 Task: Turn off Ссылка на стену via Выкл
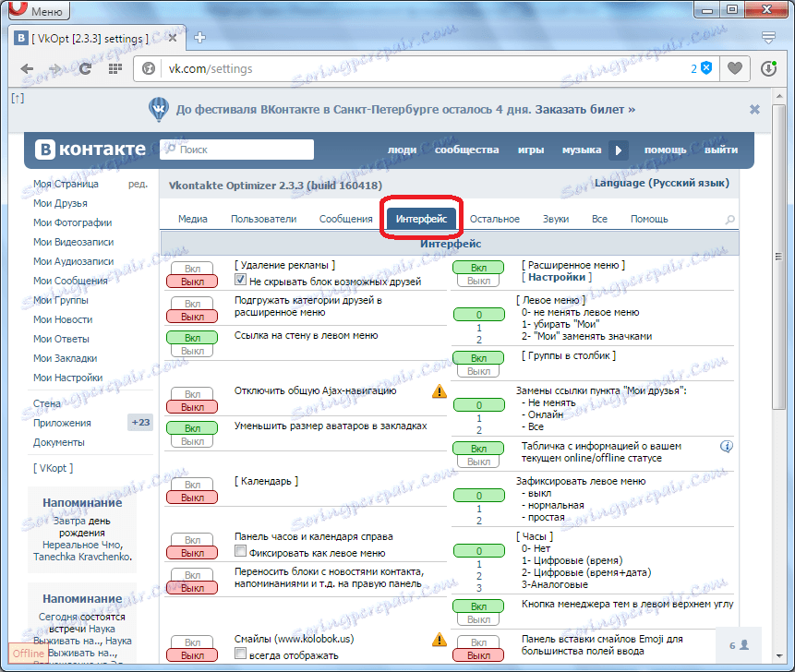tap(192, 351)
